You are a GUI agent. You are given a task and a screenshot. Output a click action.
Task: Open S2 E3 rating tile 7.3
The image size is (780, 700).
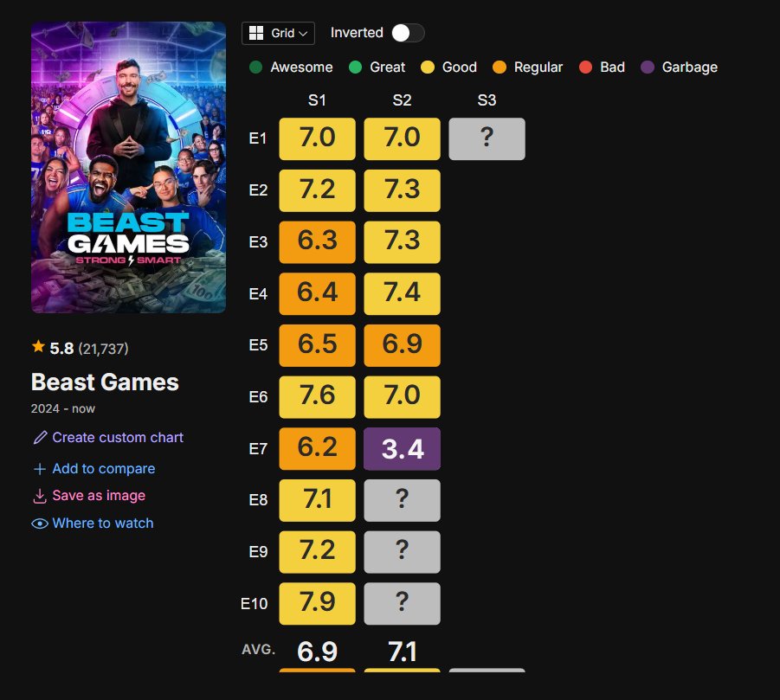click(x=402, y=242)
